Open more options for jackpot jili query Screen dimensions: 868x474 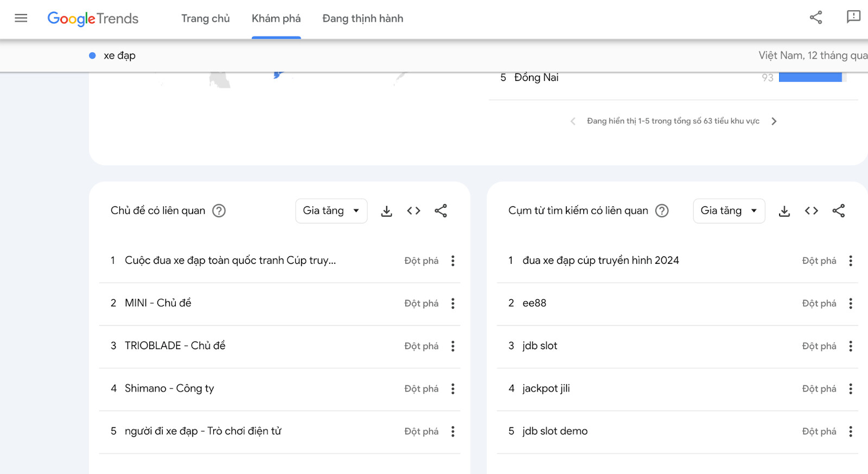(x=851, y=389)
